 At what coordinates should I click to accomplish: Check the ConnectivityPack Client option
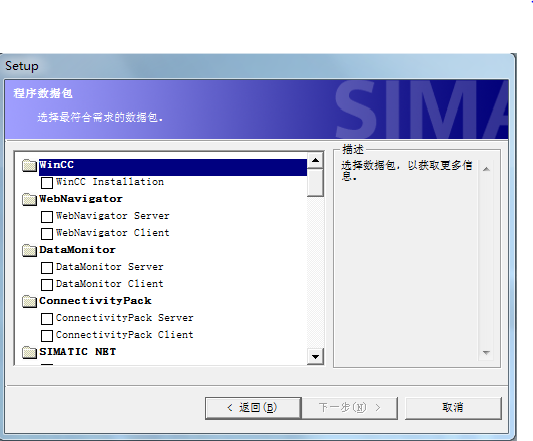point(47,336)
